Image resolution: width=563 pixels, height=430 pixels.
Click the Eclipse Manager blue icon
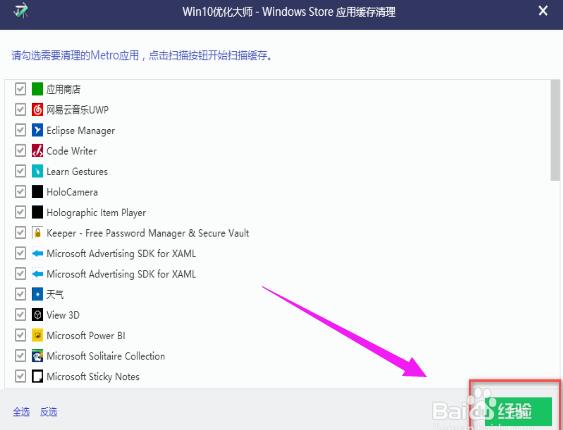[x=37, y=130]
